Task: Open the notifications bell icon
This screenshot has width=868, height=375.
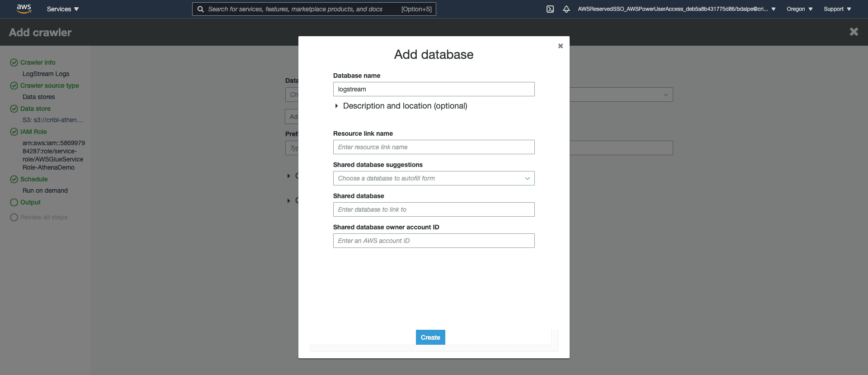Action: pyautogui.click(x=566, y=9)
